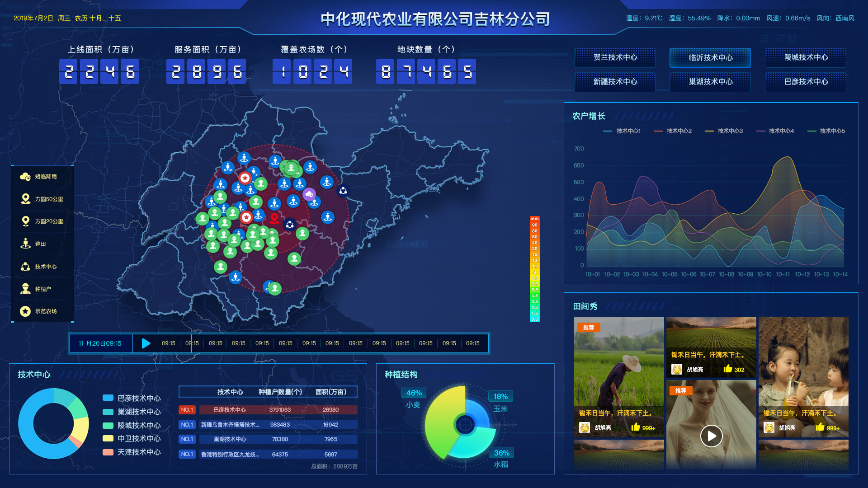This screenshot has height=488, width=868.
Task: Select the 方圆50公里 radius icon
Action: [25, 199]
